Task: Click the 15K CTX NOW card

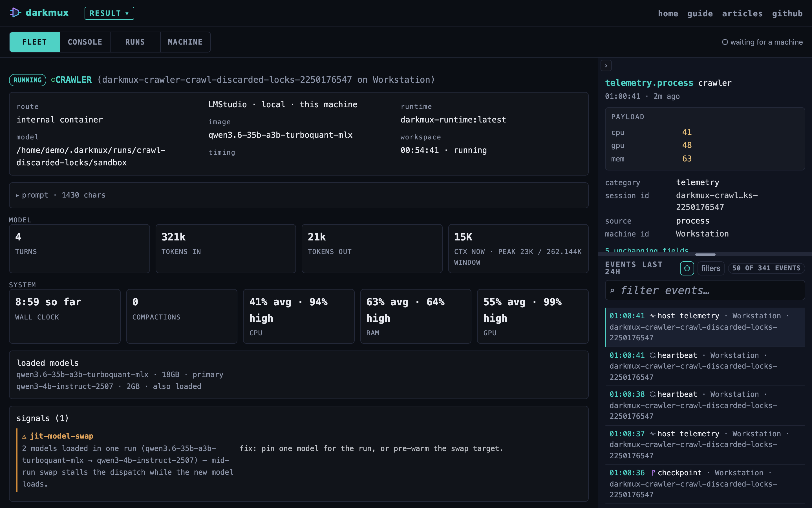Action: point(518,249)
